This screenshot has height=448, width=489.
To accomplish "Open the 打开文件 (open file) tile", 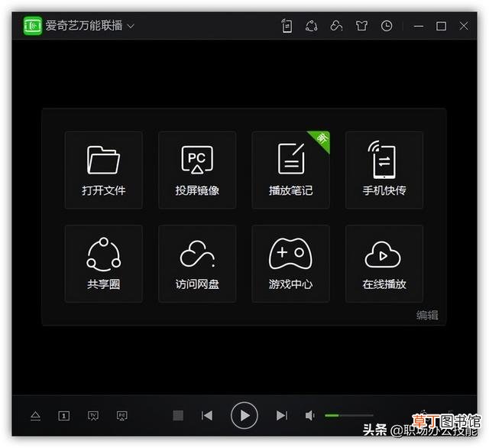I will (x=104, y=170).
